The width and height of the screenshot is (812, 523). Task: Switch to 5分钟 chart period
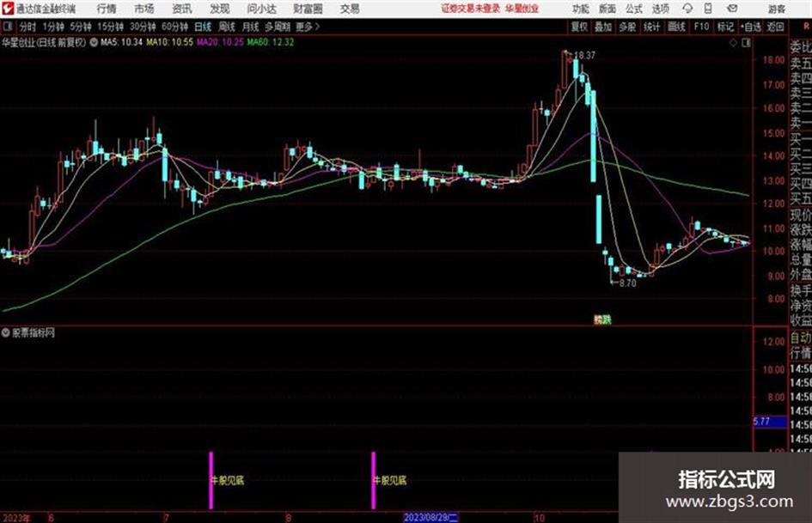pyautogui.click(x=81, y=27)
